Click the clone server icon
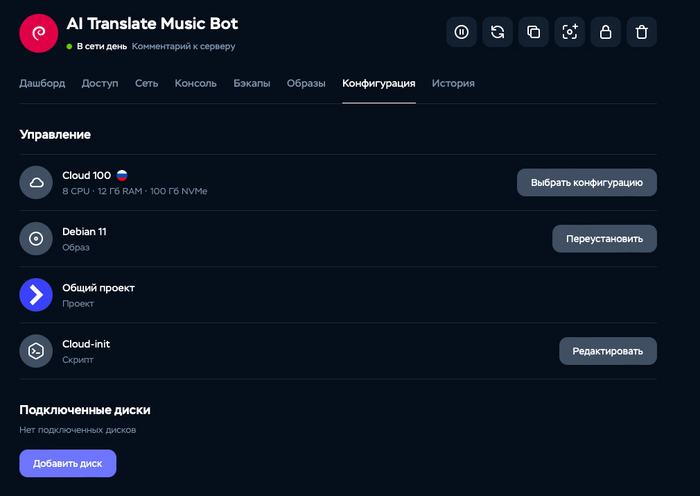 533,32
